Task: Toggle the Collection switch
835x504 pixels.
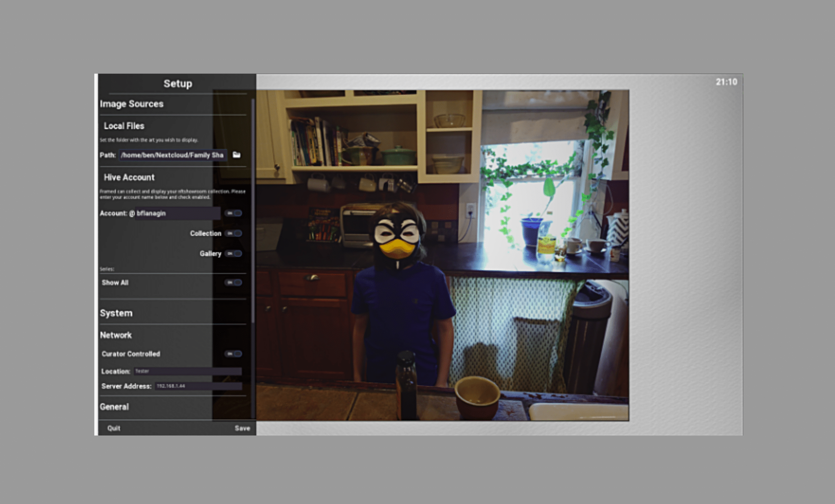Action: (234, 233)
